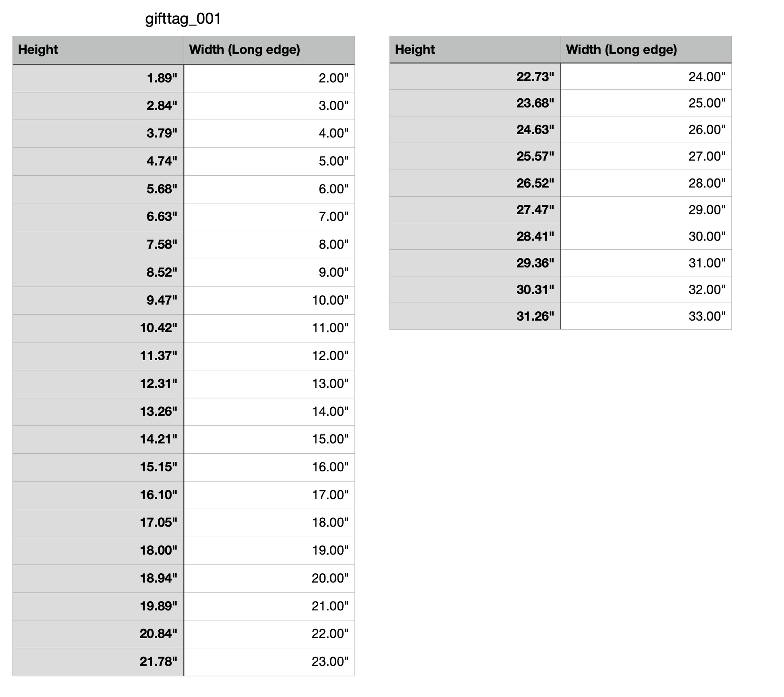Click the 21.78" height cell
This screenshot has width=784, height=697.
tap(98, 662)
